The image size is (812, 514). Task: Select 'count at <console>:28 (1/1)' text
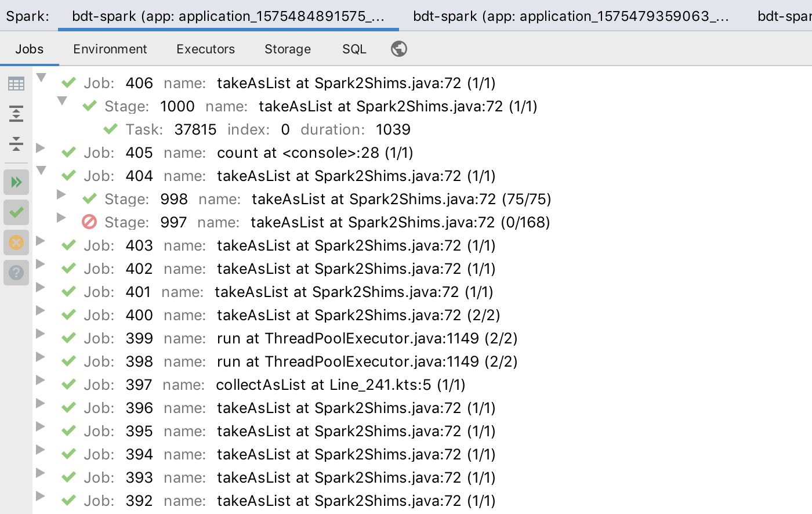click(315, 153)
